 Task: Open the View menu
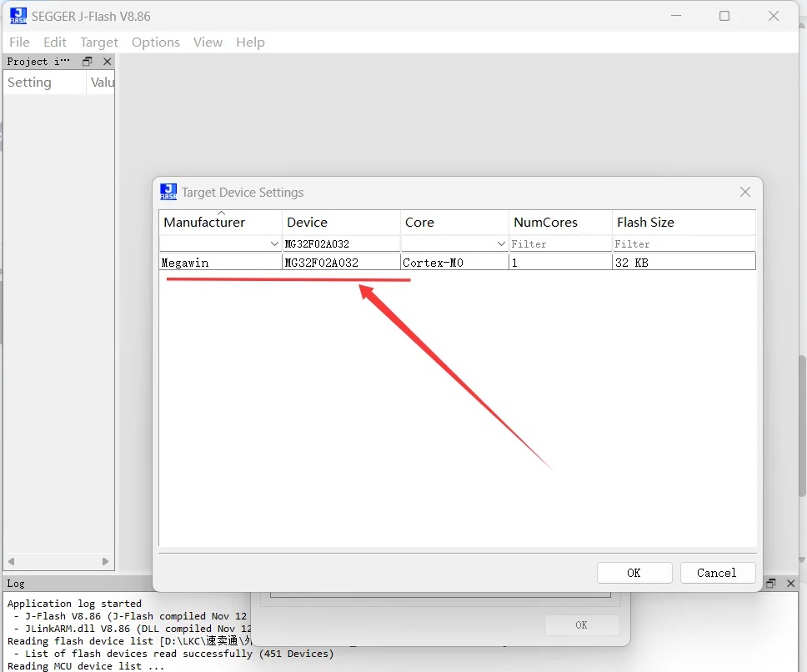tap(208, 43)
